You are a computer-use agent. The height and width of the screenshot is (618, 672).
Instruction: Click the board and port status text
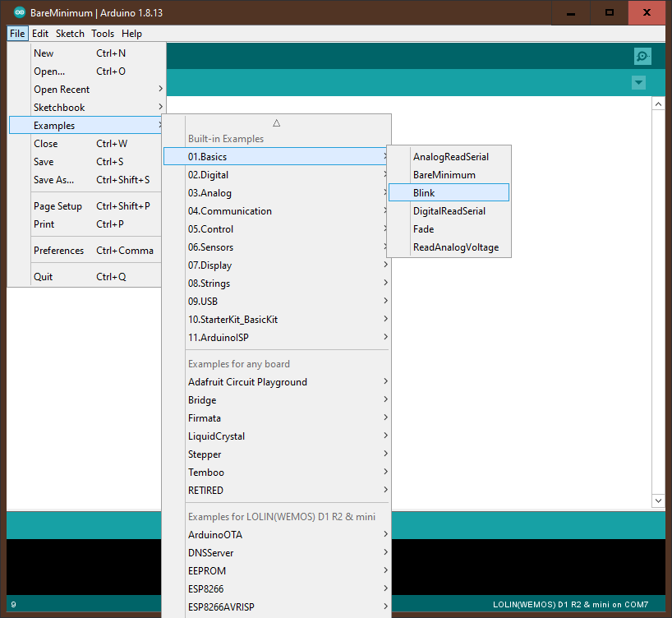pos(570,604)
